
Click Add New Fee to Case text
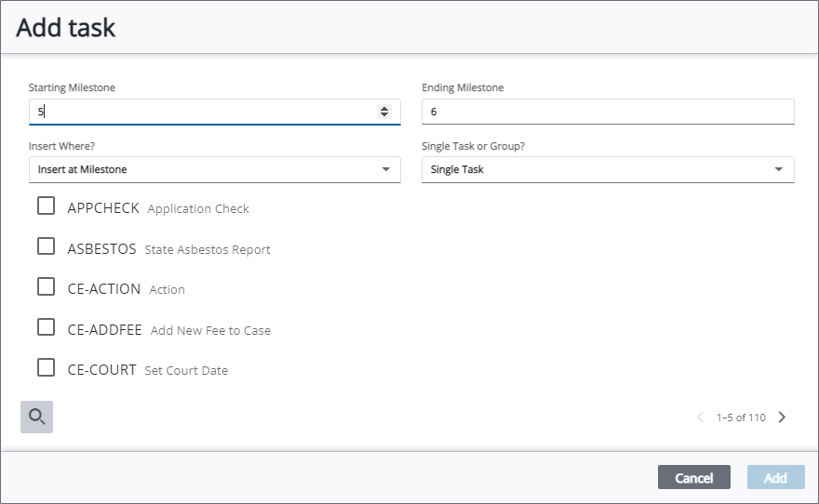pyautogui.click(x=210, y=330)
